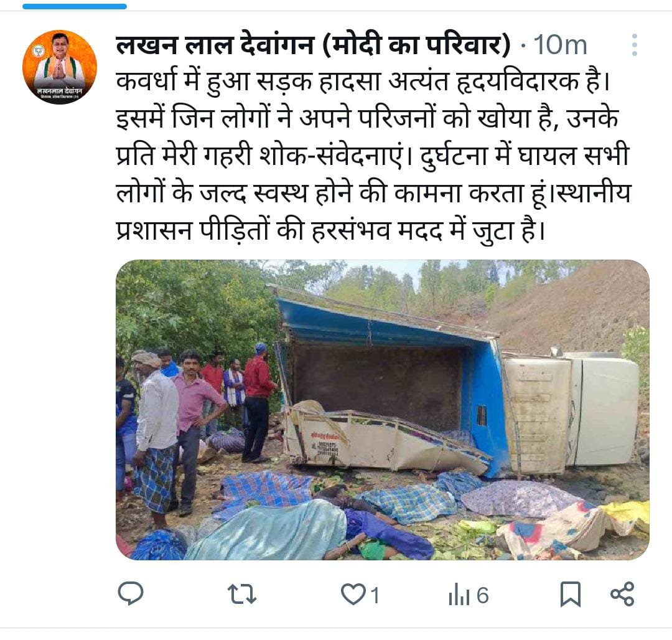This screenshot has height=640, width=672.
Task: Select the blue active tab indicator
Action: [75, 6]
